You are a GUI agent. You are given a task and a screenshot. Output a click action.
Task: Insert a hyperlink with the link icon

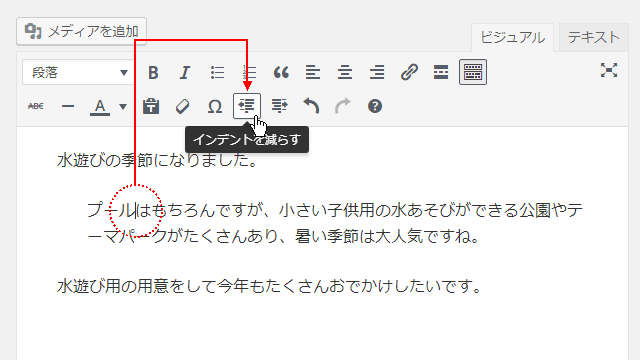pyautogui.click(x=409, y=73)
